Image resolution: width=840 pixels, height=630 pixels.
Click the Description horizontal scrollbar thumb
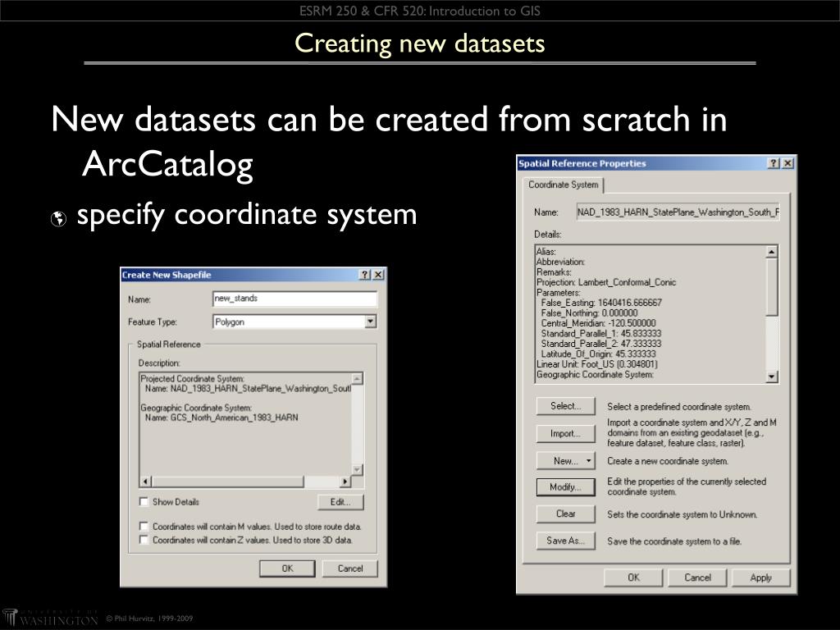pos(228,482)
